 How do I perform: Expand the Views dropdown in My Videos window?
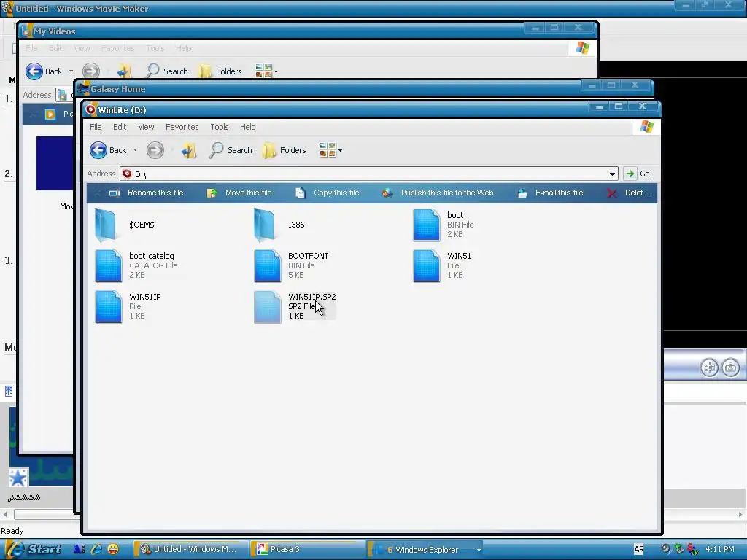point(276,72)
